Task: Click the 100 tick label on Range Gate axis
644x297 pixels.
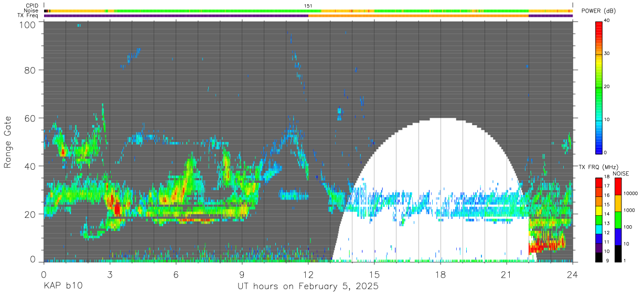Action: click(x=29, y=25)
